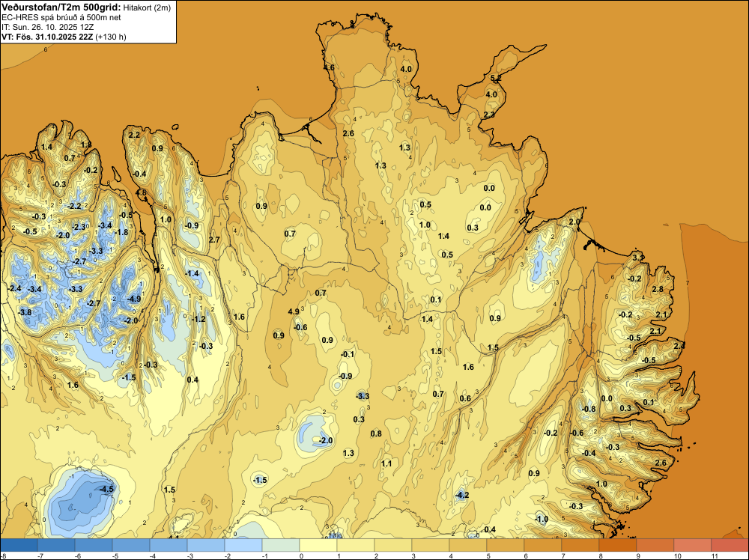Pick the legend color swatch between 0 and 1
This screenshot has width=749, height=560.
[x=318, y=545]
